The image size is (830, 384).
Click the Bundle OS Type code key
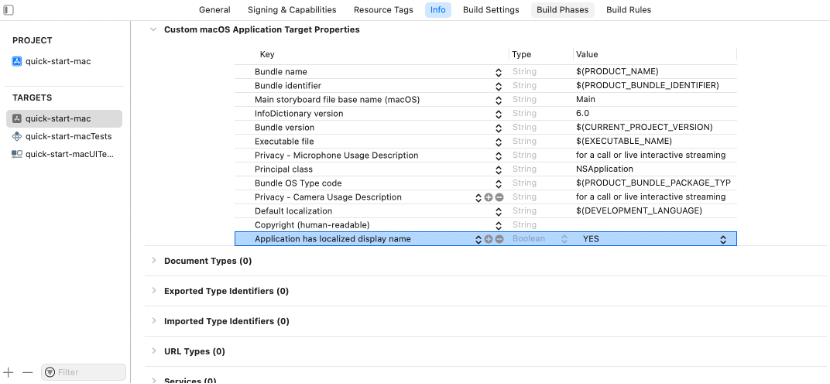[298, 183]
